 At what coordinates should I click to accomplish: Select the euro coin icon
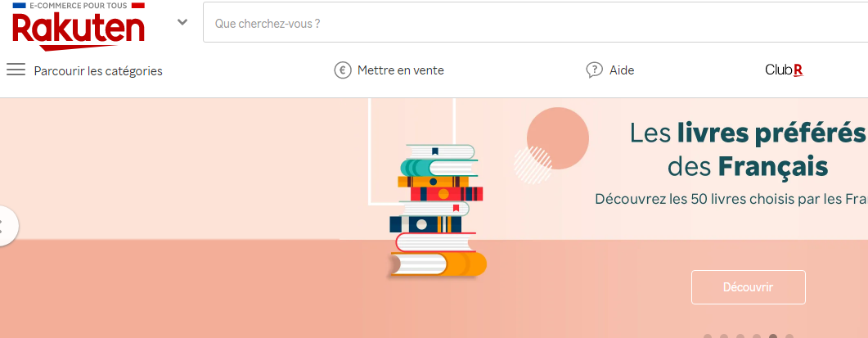[x=343, y=70]
